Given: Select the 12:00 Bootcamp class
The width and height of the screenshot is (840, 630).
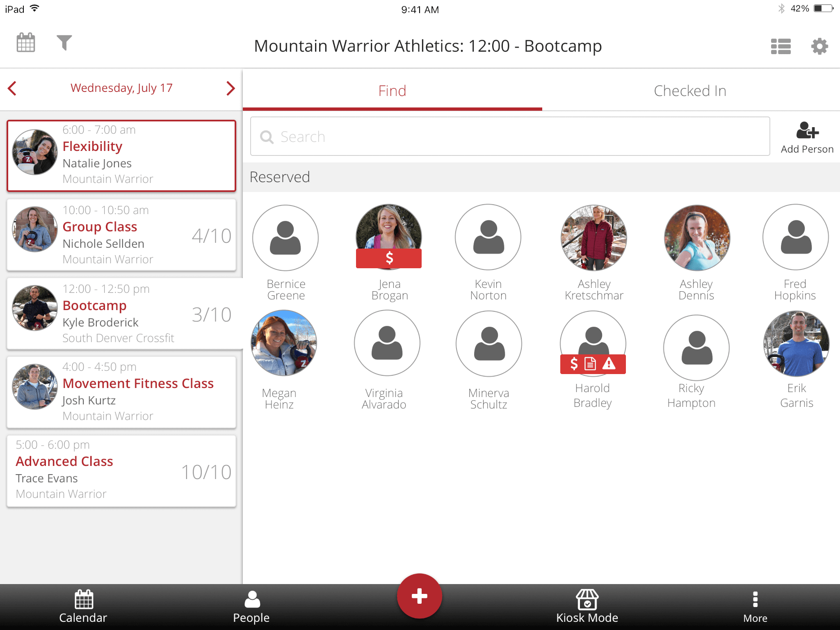Looking at the screenshot, I should 121,313.
